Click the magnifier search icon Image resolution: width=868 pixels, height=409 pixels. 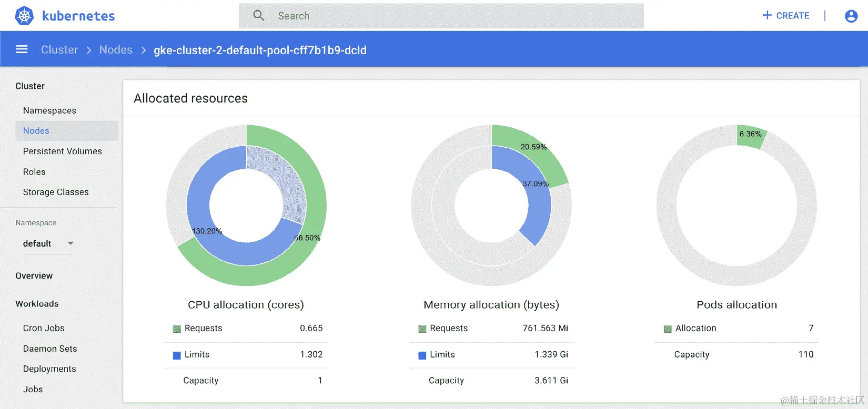[258, 16]
